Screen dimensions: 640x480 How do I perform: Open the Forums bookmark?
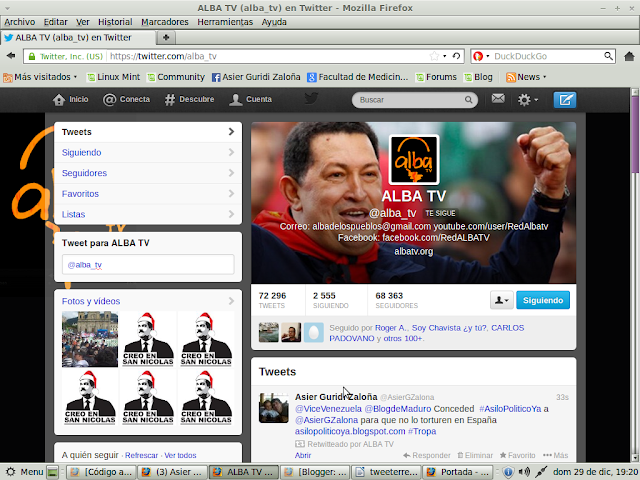[436, 77]
